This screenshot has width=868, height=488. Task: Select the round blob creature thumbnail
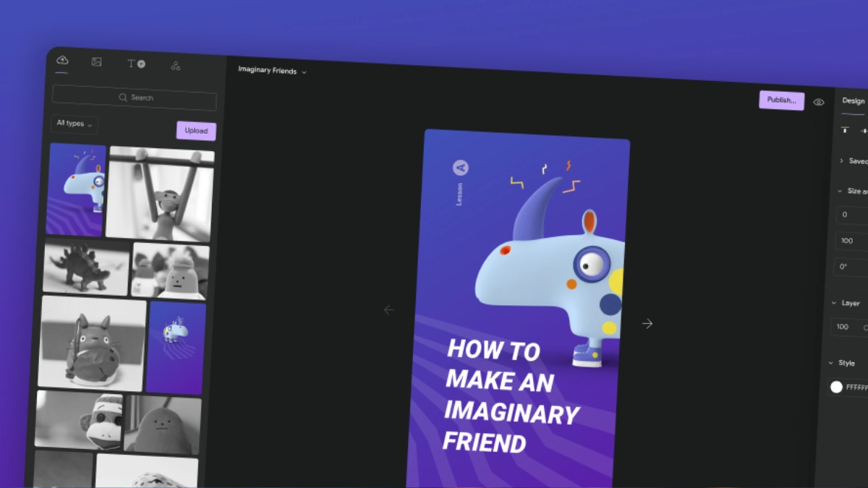pos(162,425)
